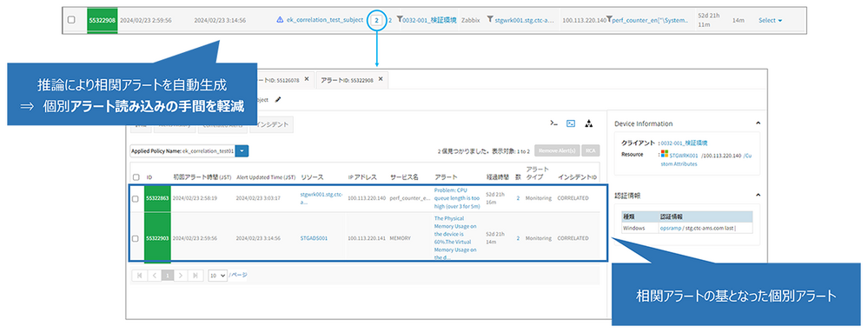Switch to the アラートID: 55322908 tab
The width and height of the screenshot is (868, 333).
click(352, 80)
